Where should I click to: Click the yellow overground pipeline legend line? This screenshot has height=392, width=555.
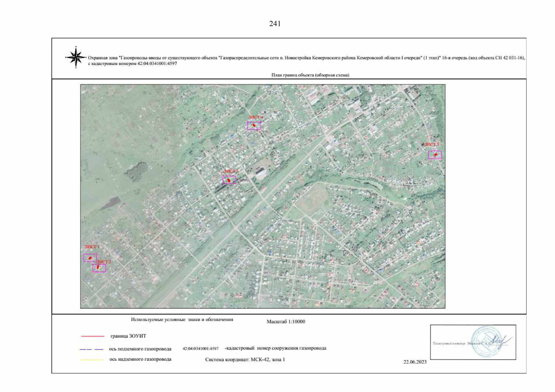click(x=92, y=360)
